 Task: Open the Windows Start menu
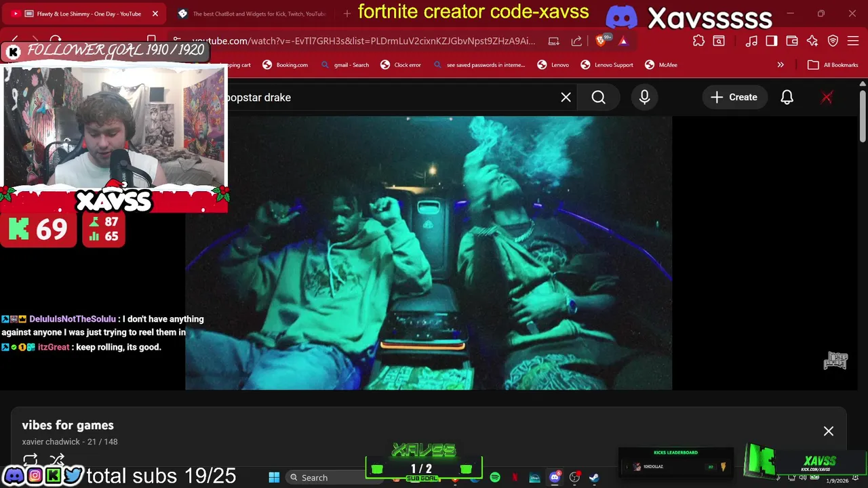click(x=274, y=478)
